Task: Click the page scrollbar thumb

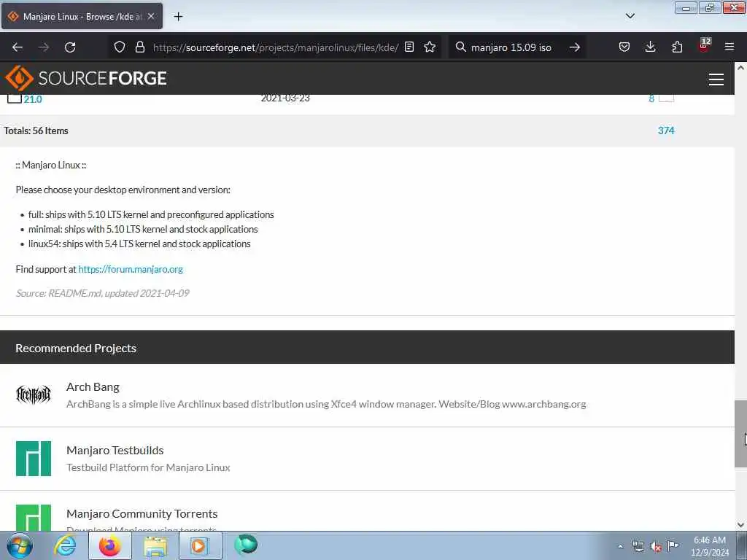Action: pyautogui.click(x=740, y=433)
